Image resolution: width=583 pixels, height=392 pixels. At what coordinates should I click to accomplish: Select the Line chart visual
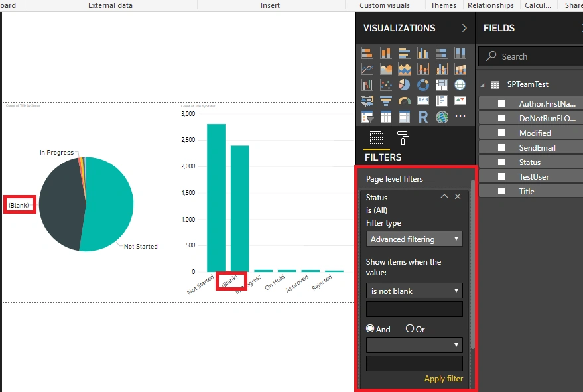pos(367,69)
